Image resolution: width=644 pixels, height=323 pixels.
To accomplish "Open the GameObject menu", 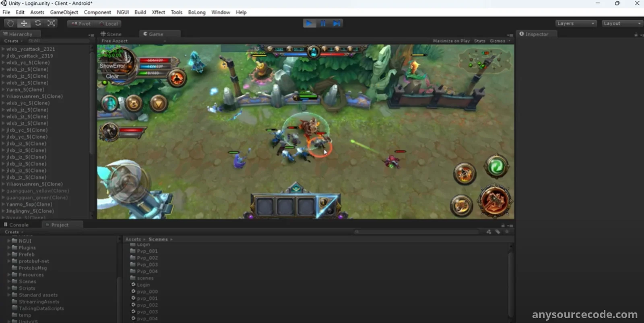I will click(64, 12).
